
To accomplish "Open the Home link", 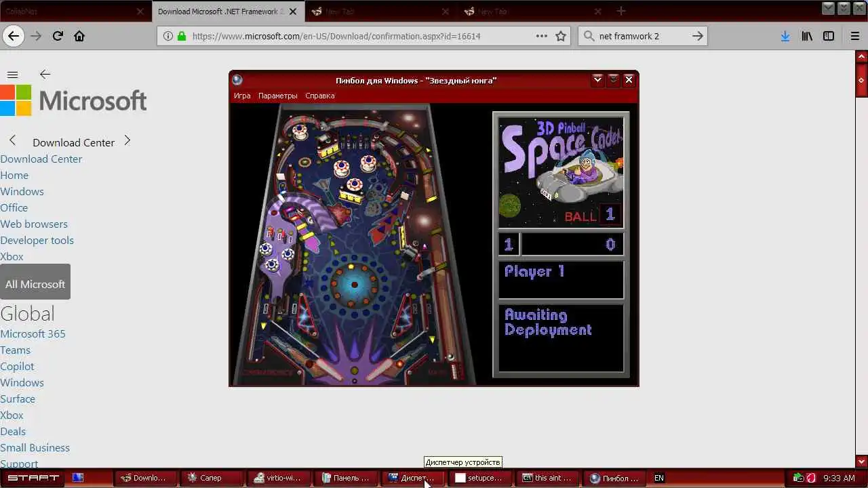I will (14, 175).
